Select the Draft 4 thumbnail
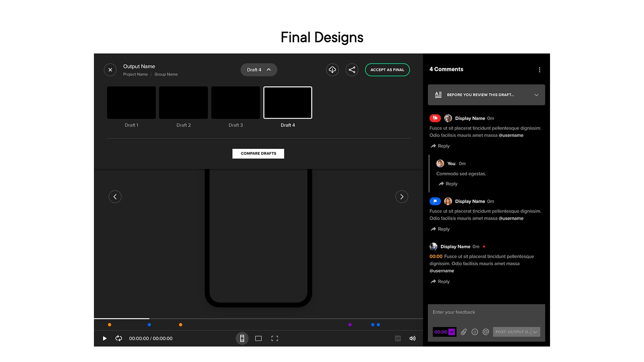Viewport: 644px width, 362px height. [x=288, y=103]
